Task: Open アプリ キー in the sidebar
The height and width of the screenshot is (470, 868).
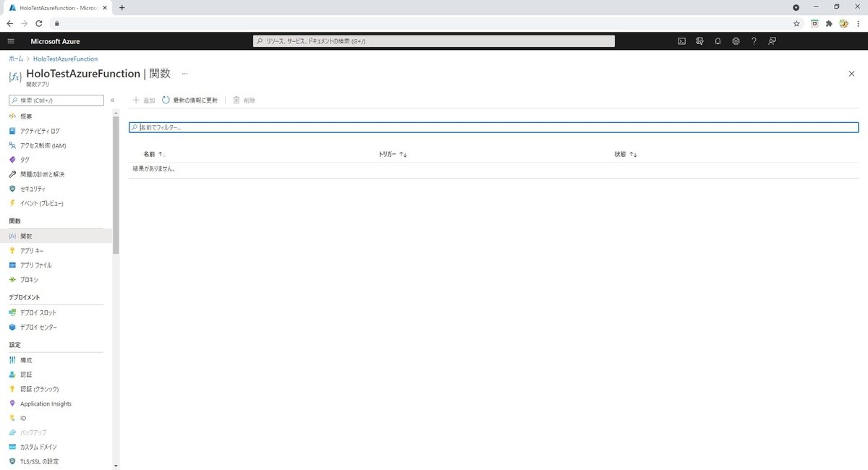Action: click(x=32, y=251)
